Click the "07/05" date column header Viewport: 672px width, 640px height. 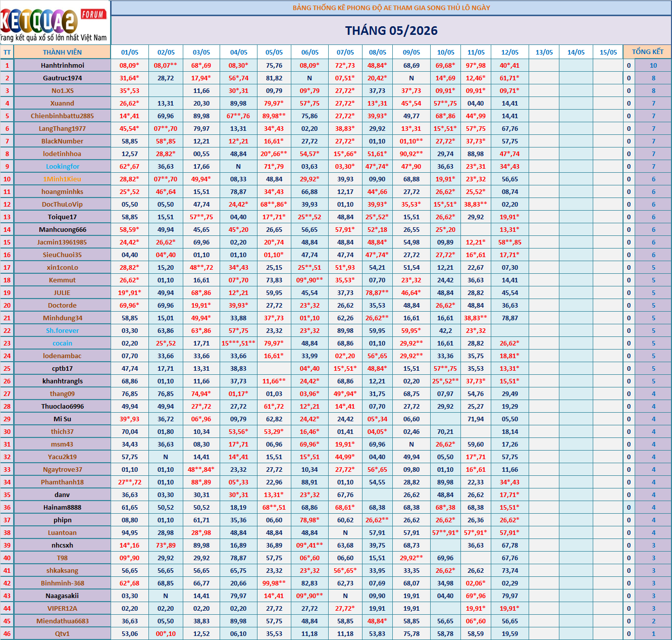pos(345,52)
